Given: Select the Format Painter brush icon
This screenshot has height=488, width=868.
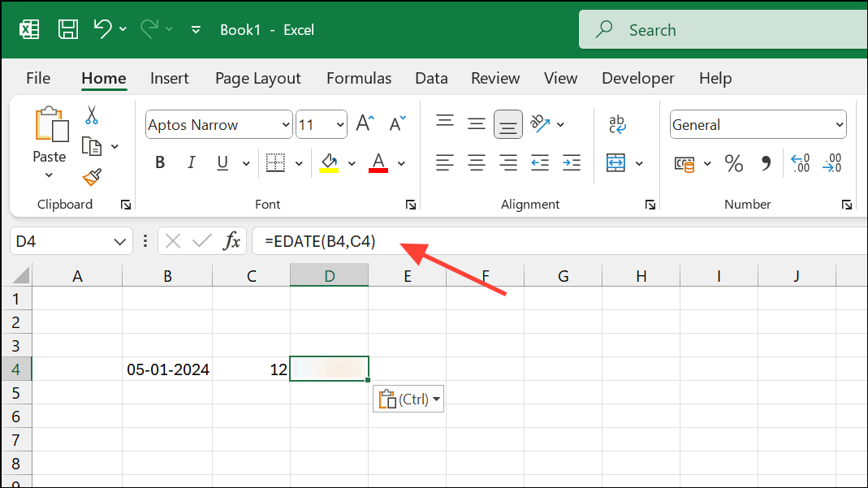Looking at the screenshot, I should pos(91,177).
